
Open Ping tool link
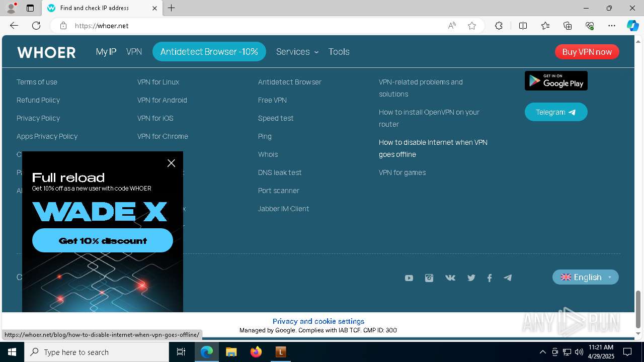click(x=265, y=136)
